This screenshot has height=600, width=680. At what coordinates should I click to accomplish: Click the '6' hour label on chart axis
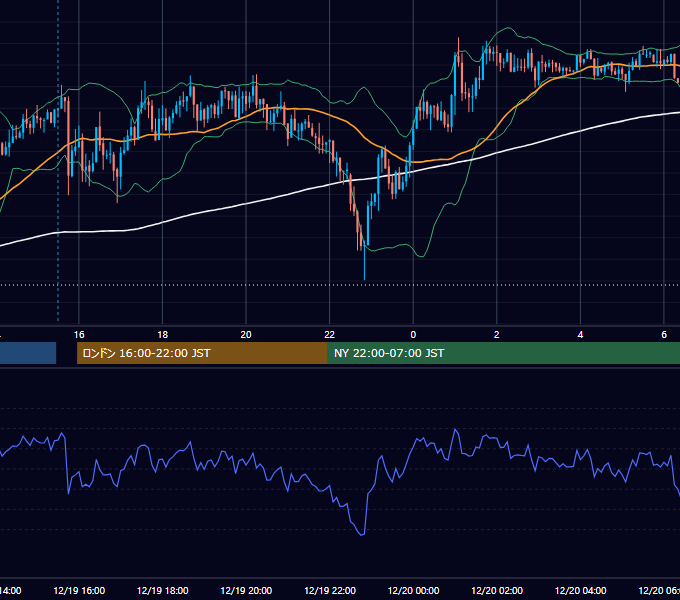pyautogui.click(x=664, y=335)
